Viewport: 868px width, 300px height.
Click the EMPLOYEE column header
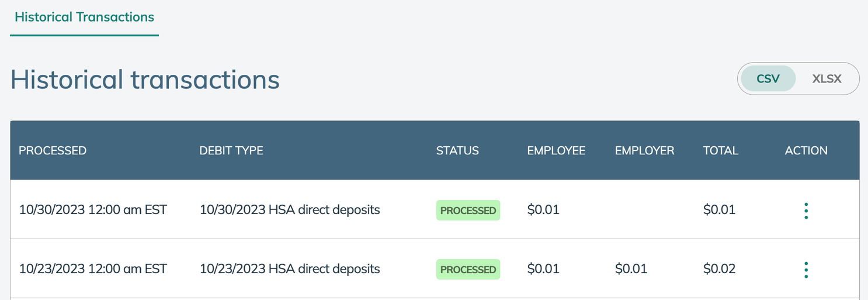pyautogui.click(x=556, y=150)
